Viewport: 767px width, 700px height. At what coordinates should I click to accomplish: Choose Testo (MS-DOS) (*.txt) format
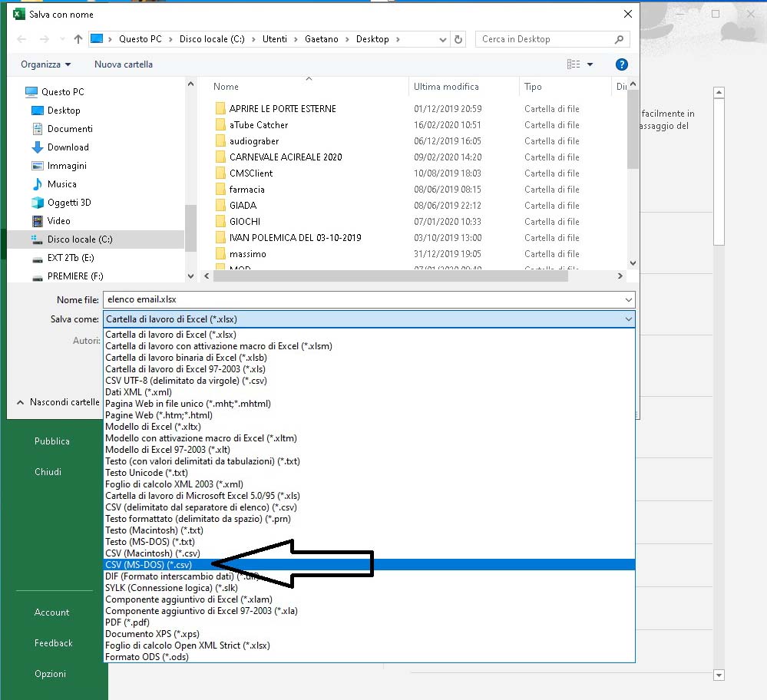pyautogui.click(x=369, y=542)
